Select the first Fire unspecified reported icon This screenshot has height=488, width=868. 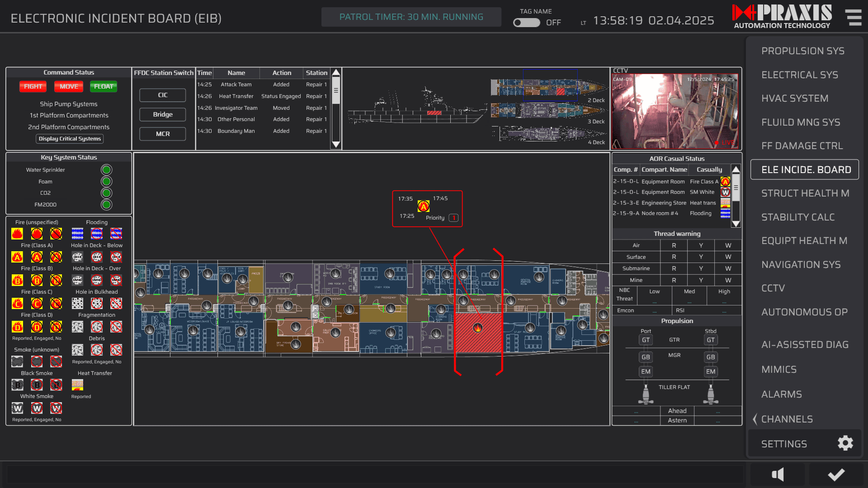(17, 234)
